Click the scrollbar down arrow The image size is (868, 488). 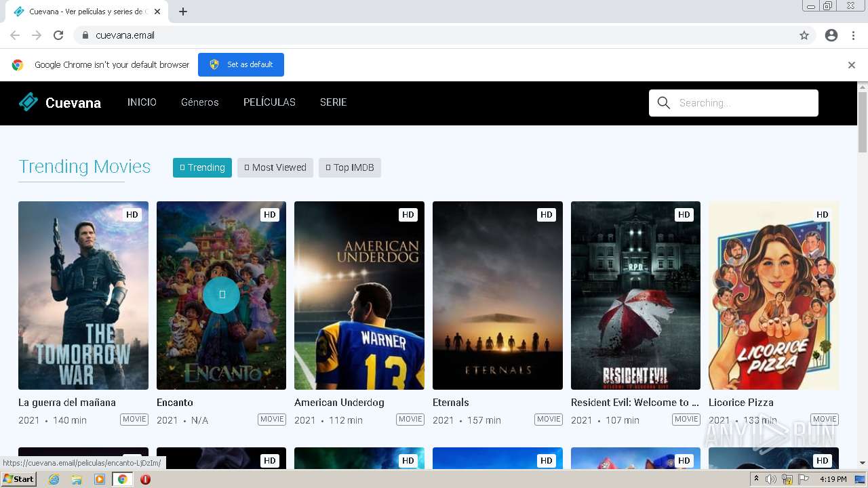click(x=863, y=464)
